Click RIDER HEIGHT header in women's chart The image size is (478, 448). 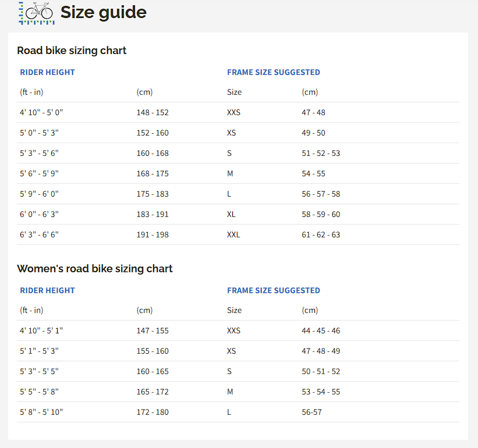tap(47, 290)
